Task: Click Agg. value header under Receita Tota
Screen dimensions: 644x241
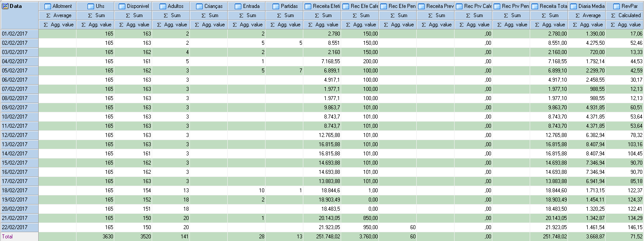Action: (549, 25)
